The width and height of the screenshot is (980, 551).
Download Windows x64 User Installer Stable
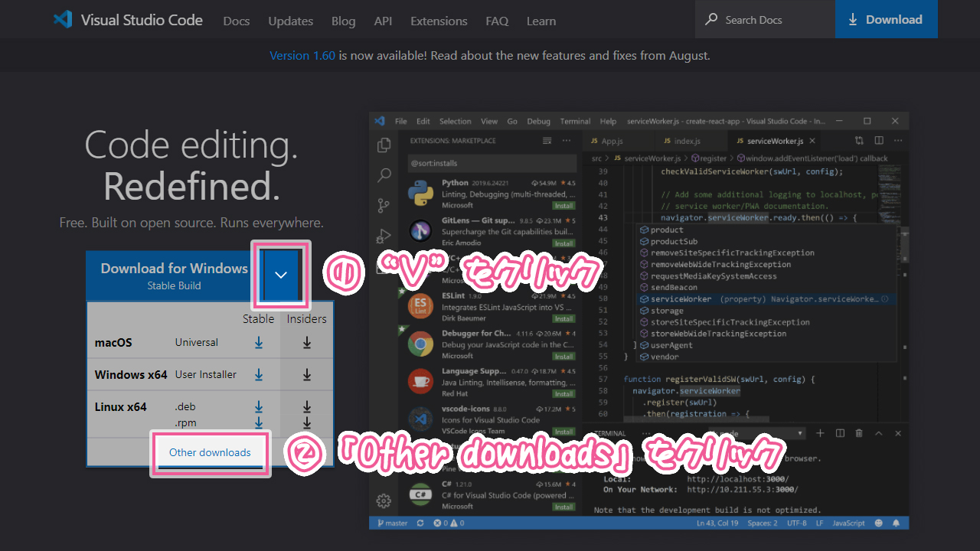click(259, 374)
